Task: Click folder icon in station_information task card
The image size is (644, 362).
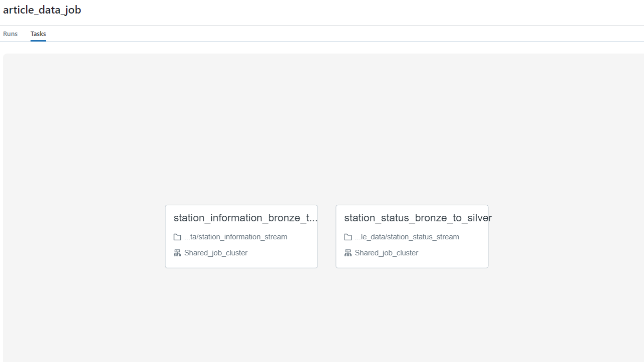Action: [x=177, y=237]
